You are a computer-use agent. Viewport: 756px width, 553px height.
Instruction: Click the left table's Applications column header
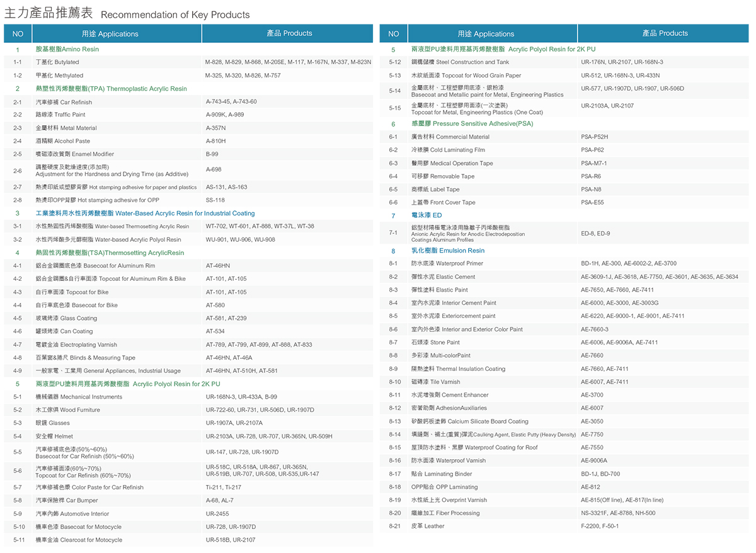pos(110,34)
